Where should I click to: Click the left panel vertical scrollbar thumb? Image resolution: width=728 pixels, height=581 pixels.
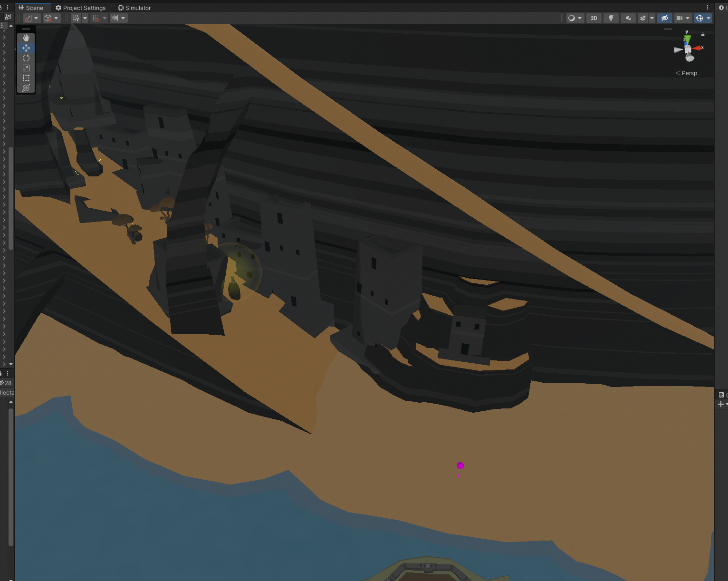coord(10,199)
